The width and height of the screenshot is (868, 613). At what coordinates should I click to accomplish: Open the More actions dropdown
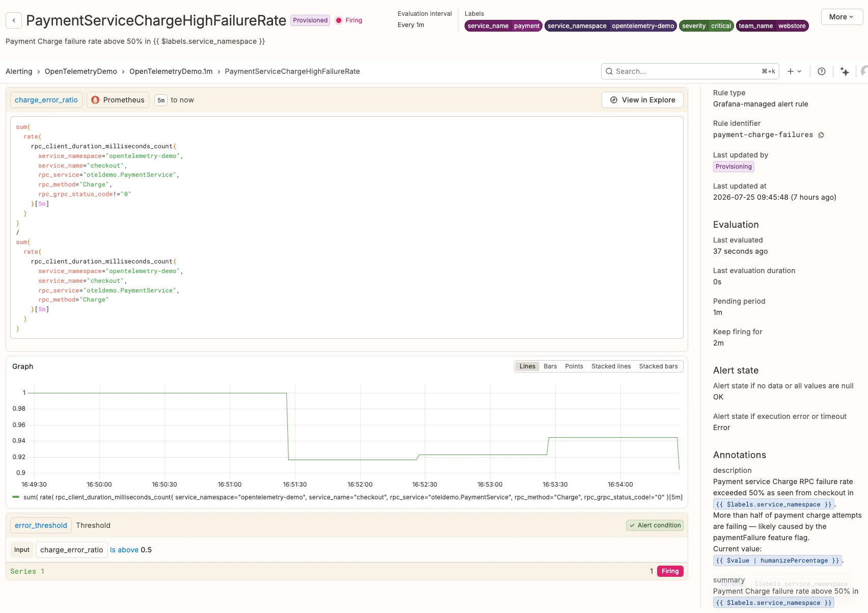(842, 17)
